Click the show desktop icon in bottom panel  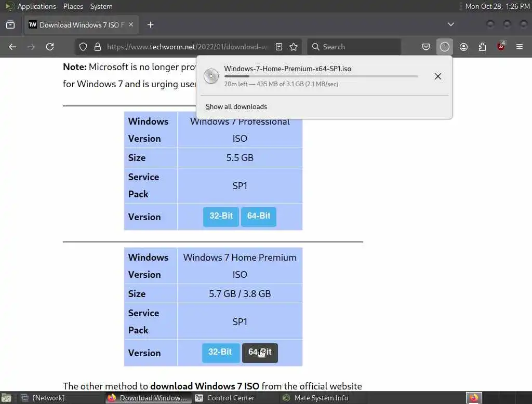(6, 398)
